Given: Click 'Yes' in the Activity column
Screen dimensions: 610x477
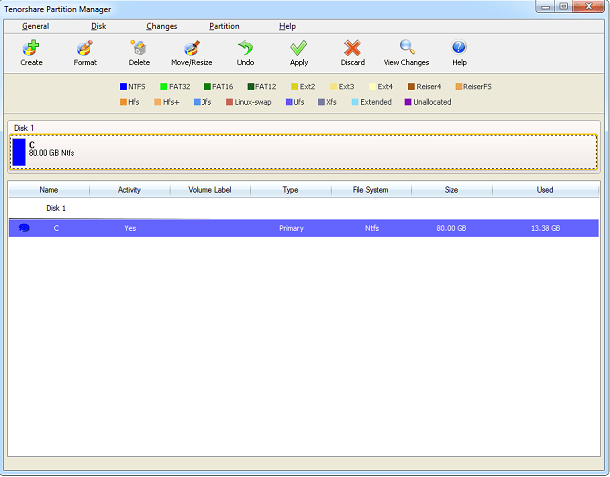Looking at the screenshot, I should click(x=130, y=228).
